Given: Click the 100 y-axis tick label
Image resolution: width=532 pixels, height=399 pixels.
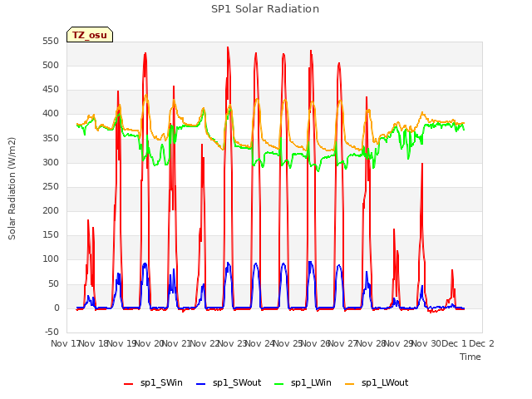Looking at the screenshot, I should point(51,259).
